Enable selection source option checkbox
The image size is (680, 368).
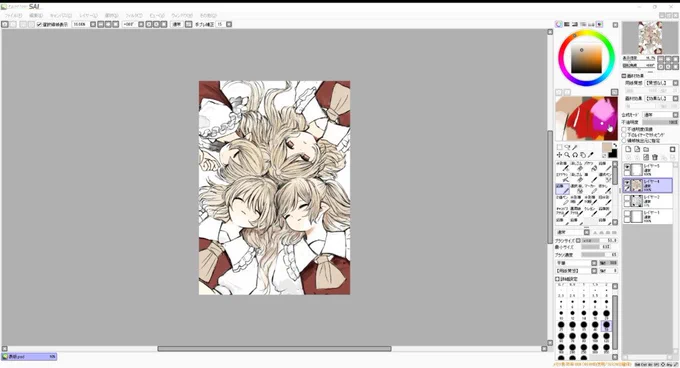(625, 140)
